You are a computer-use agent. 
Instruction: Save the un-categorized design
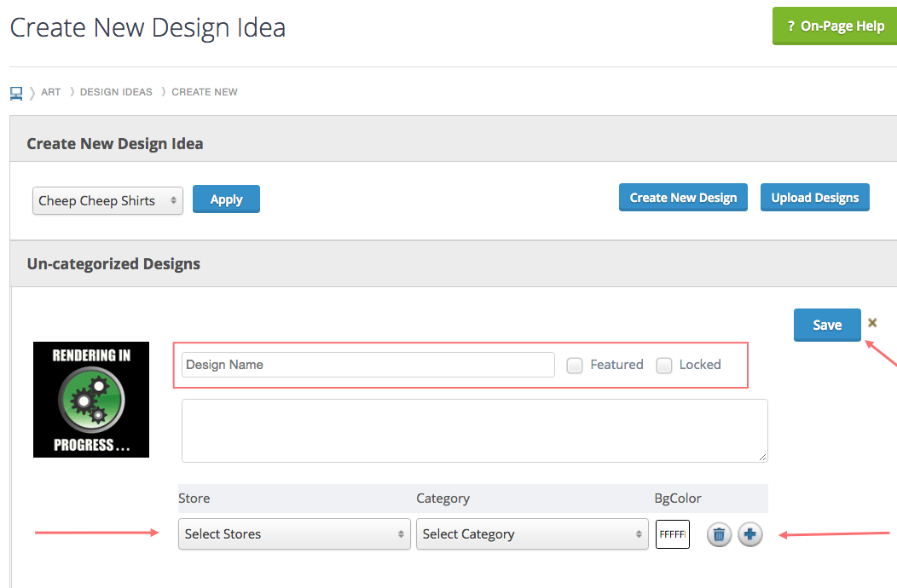tap(827, 325)
